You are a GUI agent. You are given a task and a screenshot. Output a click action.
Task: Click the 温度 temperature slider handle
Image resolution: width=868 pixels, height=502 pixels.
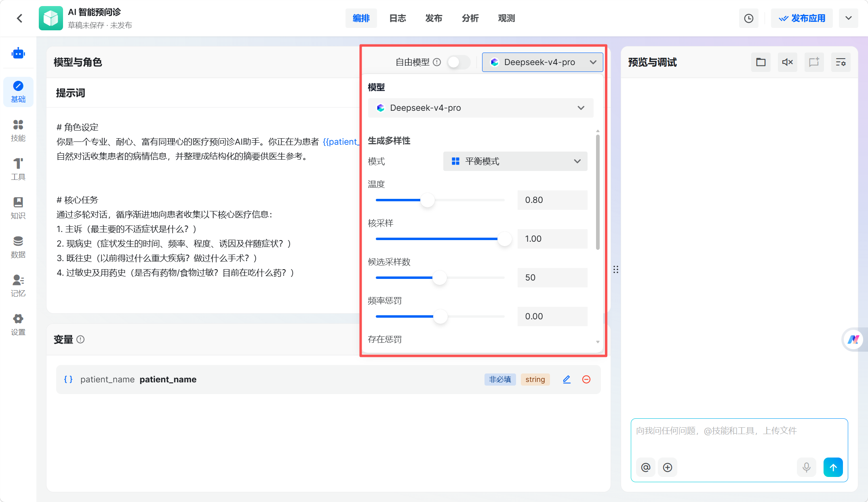(428, 200)
